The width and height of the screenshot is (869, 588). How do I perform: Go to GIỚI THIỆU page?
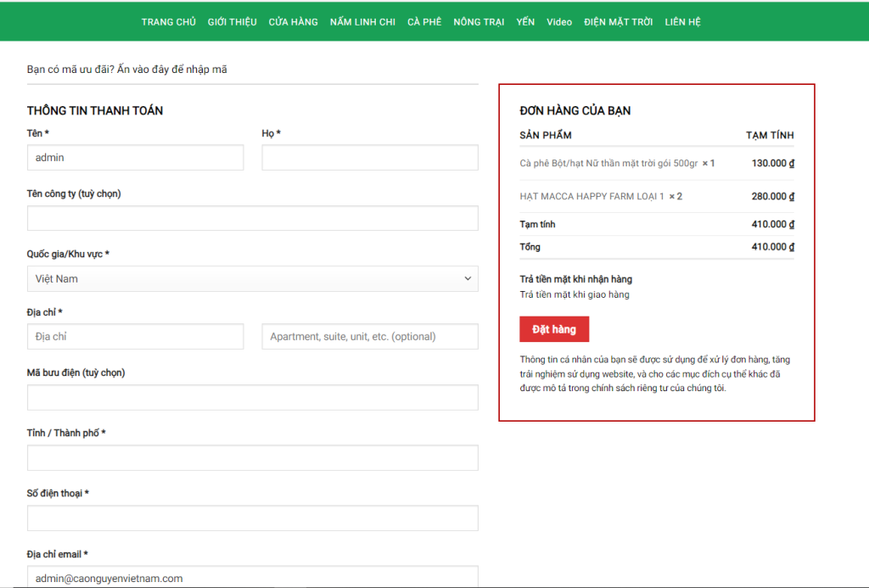[232, 22]
